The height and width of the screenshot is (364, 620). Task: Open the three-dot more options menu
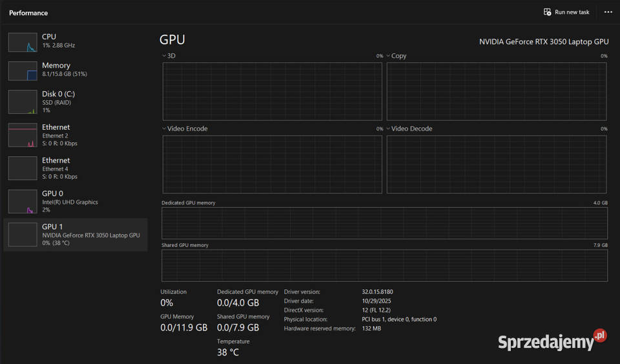[x=608, y=12]
